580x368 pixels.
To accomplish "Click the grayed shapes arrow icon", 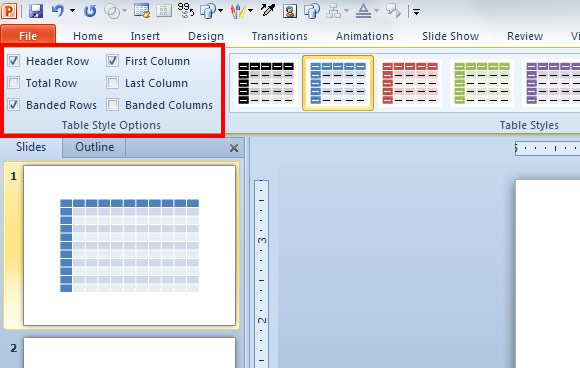I will [393, 11].
